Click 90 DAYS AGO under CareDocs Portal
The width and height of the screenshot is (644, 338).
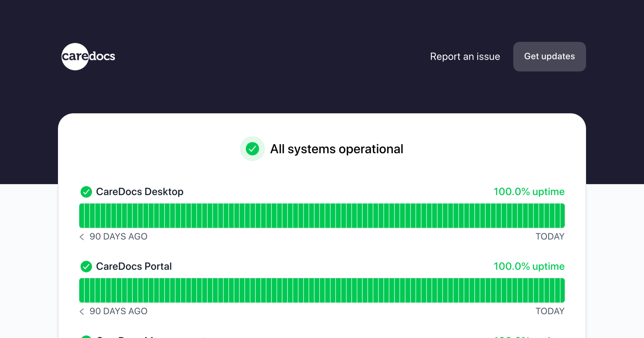118,311
